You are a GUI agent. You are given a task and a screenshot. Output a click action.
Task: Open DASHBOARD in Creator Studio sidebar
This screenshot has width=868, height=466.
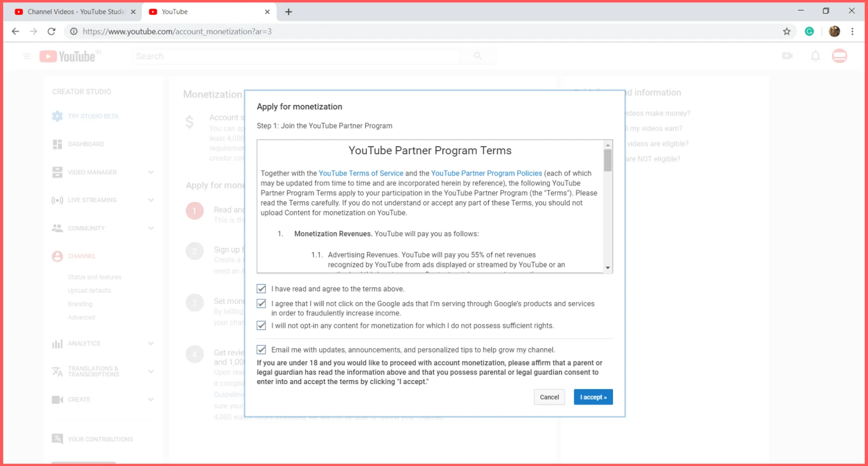click(x=86, y=144)
